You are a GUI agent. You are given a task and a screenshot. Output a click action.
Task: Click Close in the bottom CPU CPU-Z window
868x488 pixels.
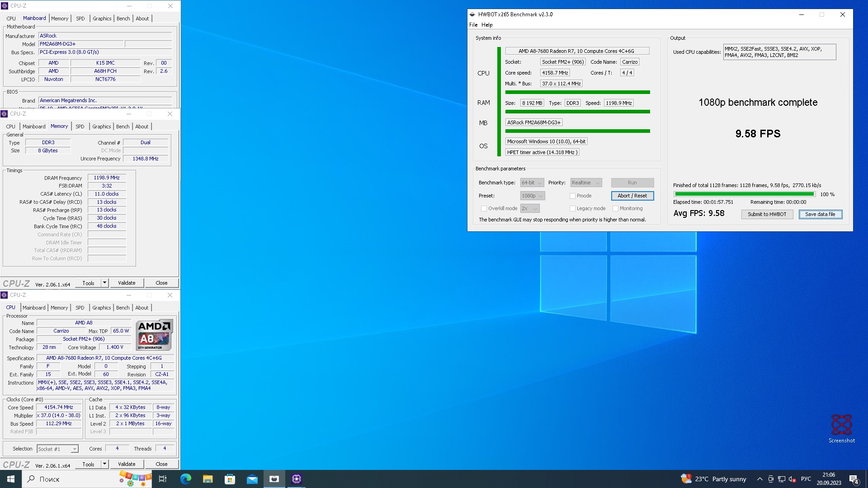[x=161, y=464]
